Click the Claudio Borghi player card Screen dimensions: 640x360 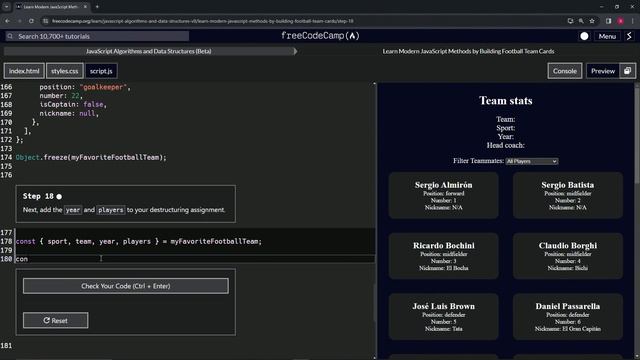point(568,256)
